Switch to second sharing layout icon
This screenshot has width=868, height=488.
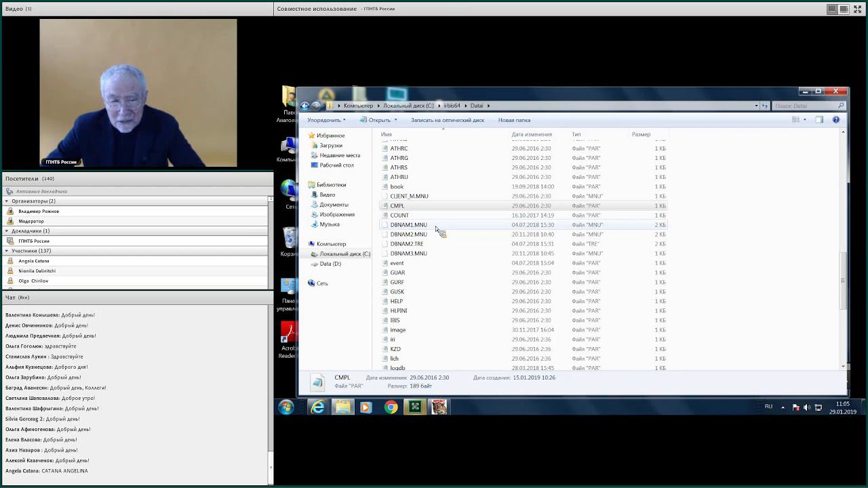point(844,9)
